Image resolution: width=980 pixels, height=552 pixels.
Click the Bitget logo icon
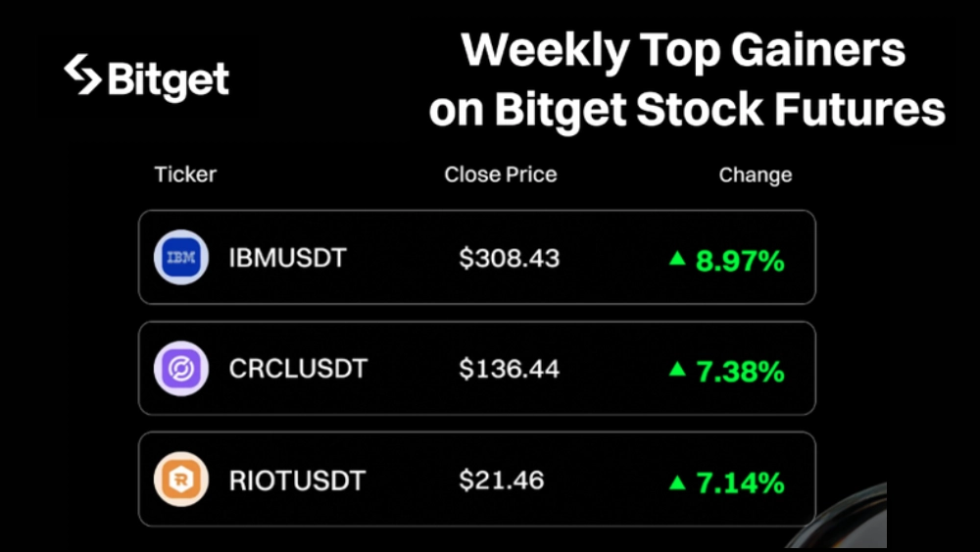pos(83,75)
